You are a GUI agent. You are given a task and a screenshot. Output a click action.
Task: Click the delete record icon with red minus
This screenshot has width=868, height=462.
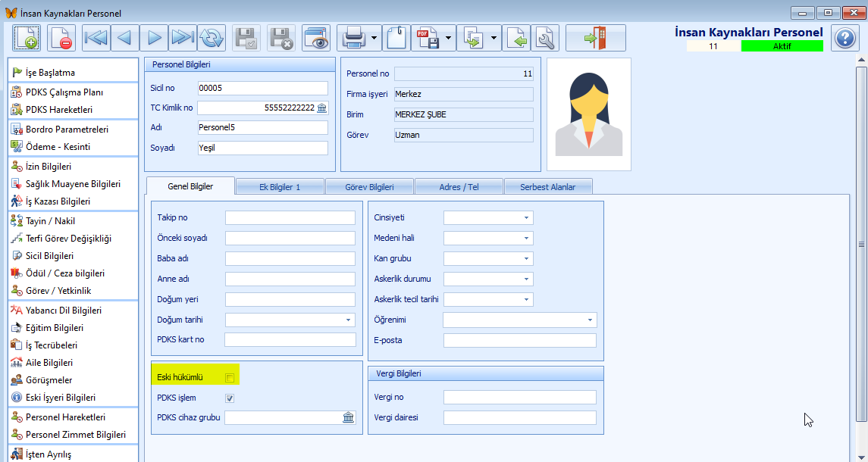pos(61,38)
